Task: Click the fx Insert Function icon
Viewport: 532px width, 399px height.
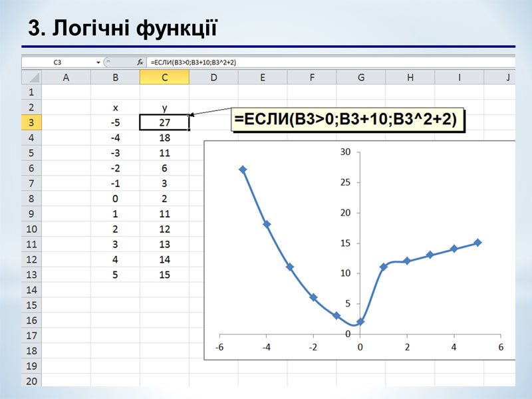Action: 140,62
